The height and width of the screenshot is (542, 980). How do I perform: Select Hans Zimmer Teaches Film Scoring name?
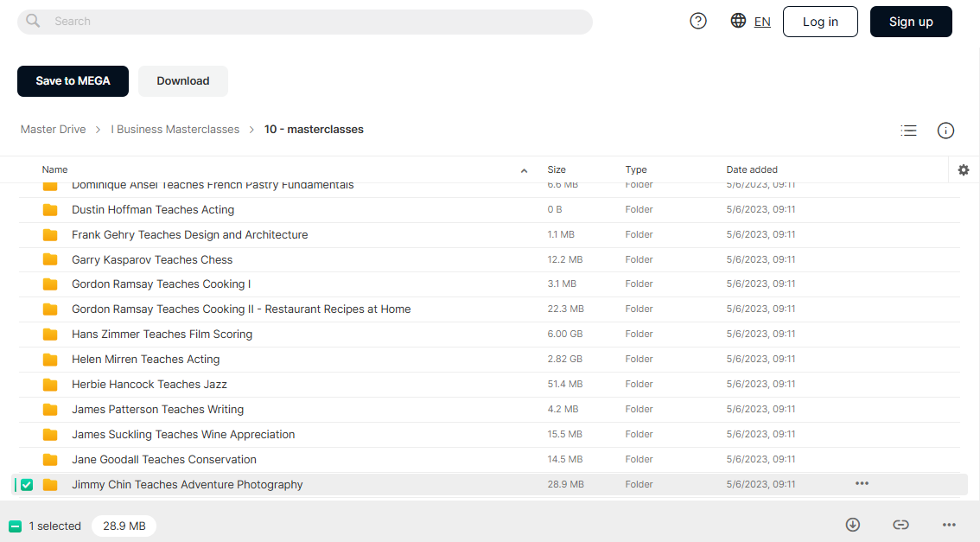(x=162, y=334)
